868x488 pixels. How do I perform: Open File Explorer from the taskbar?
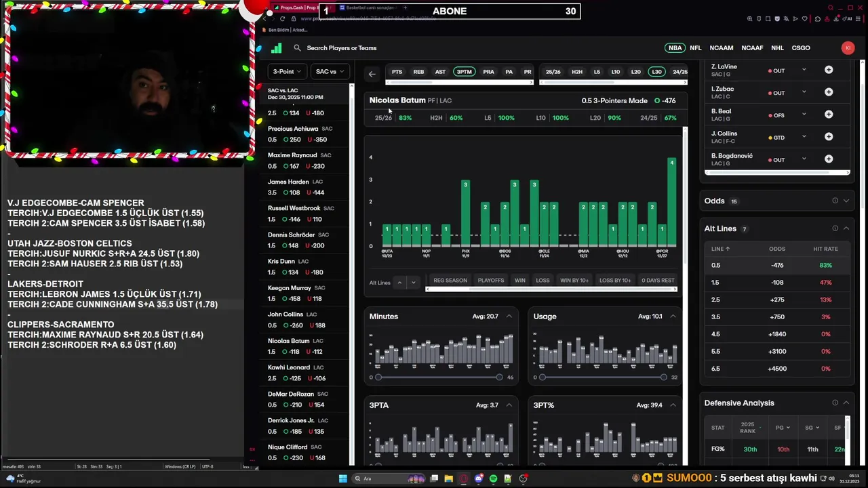[x=449, y=479]
